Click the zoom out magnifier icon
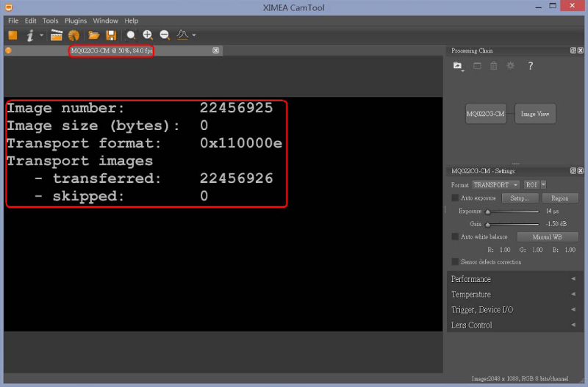 [165, 35]
